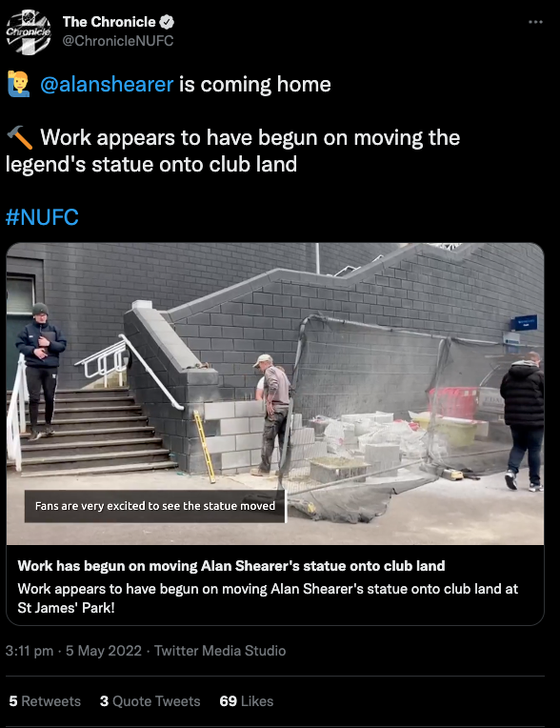The image size is (560, 728).
Task: Open the Twitter Media Studio source link
Action: [x=220, y=651]
